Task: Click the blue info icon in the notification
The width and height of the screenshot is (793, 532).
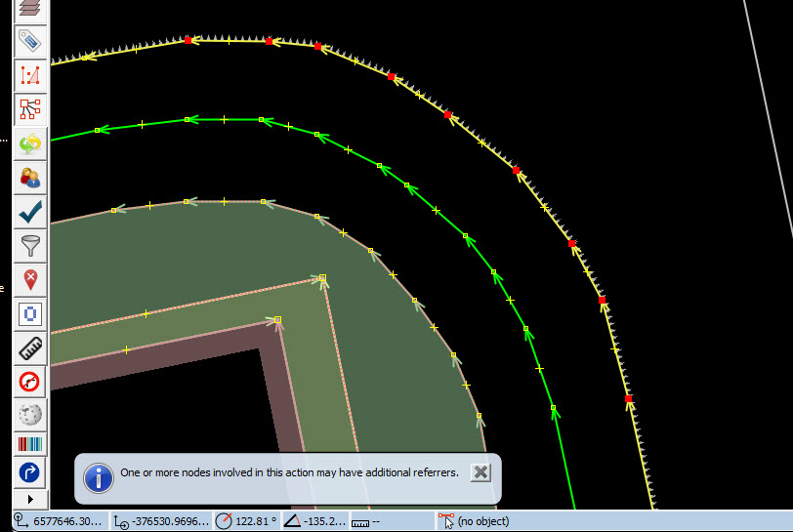Action: coord(98,478)
